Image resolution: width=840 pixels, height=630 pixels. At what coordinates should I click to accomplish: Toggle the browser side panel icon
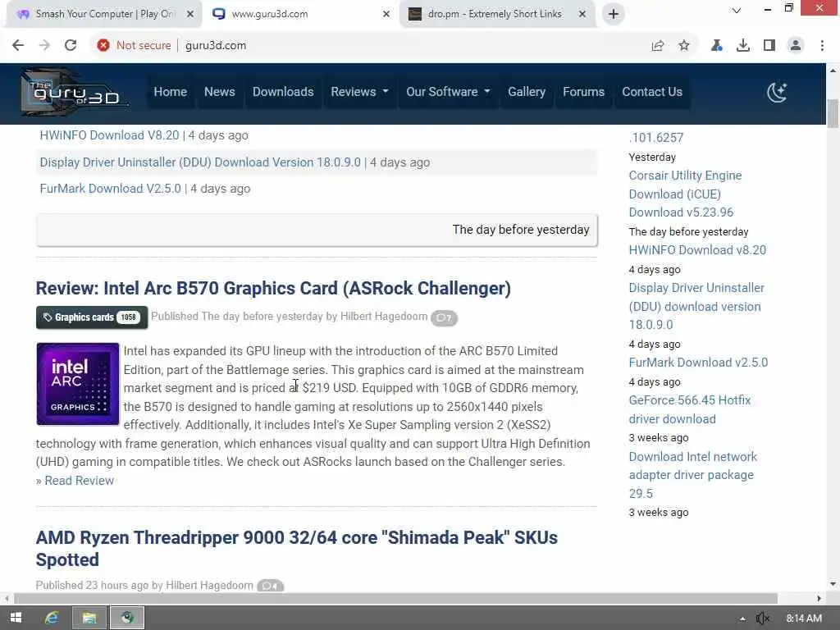tap(769, 46)
